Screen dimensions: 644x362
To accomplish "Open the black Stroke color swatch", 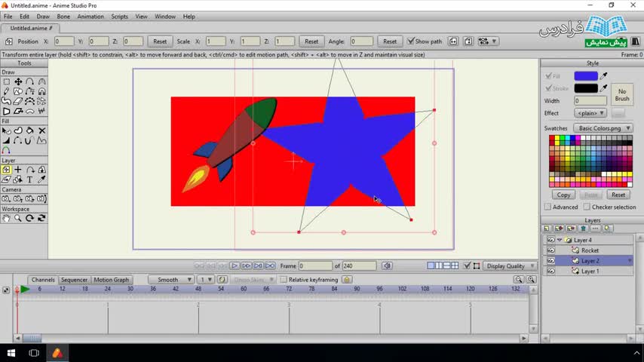I will (586, 88).
